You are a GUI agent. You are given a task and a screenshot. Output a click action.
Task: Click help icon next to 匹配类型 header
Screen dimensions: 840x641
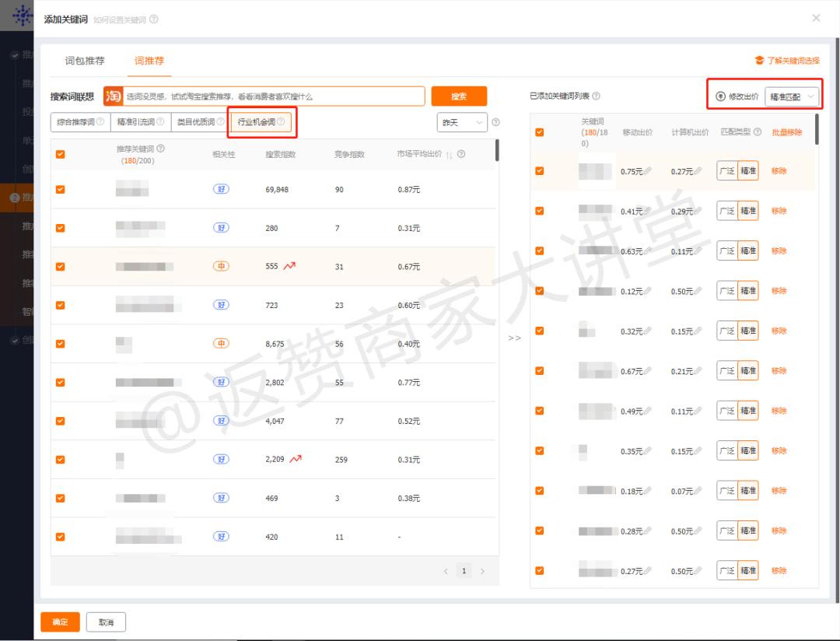(757, 132)
